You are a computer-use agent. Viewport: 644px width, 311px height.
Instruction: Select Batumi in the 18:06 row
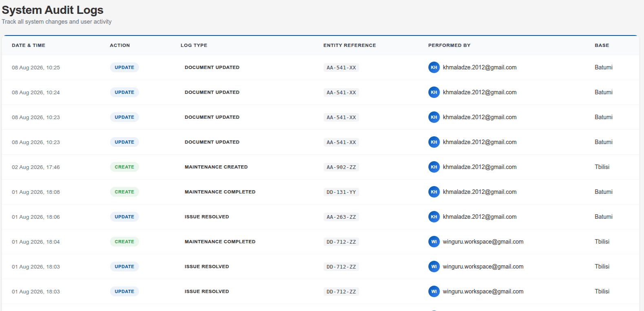point(603,217)
